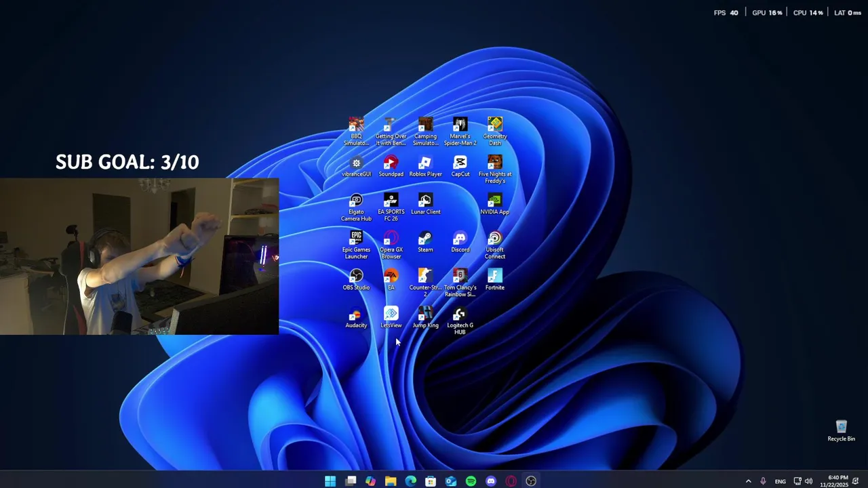
Task: Select the Counter-Strike 2 desktop shortcut
Action: (425, 283)
